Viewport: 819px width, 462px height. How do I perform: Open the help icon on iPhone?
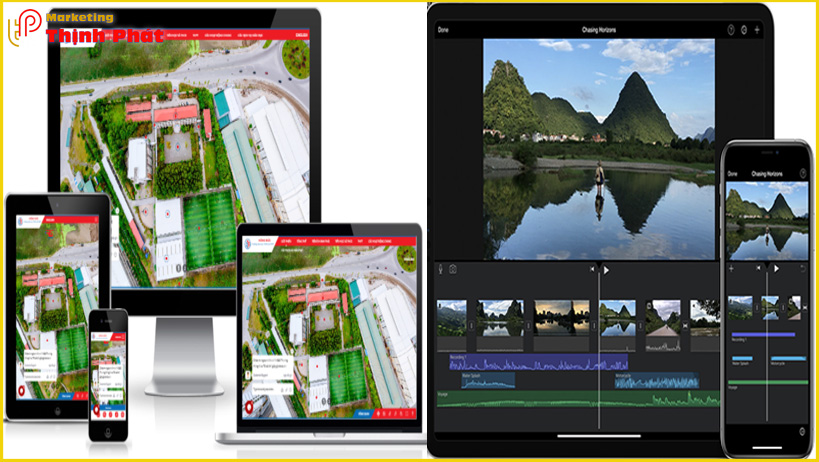pos(803,173)
